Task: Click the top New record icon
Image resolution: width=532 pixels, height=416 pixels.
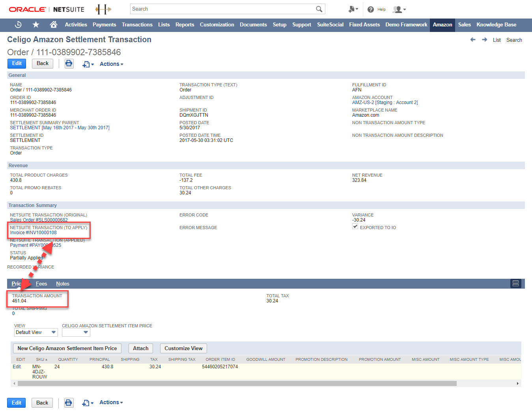Action: tap(88, 64)
